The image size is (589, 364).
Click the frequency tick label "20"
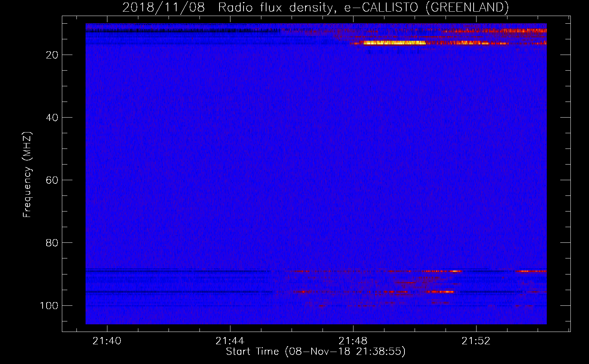52,55
